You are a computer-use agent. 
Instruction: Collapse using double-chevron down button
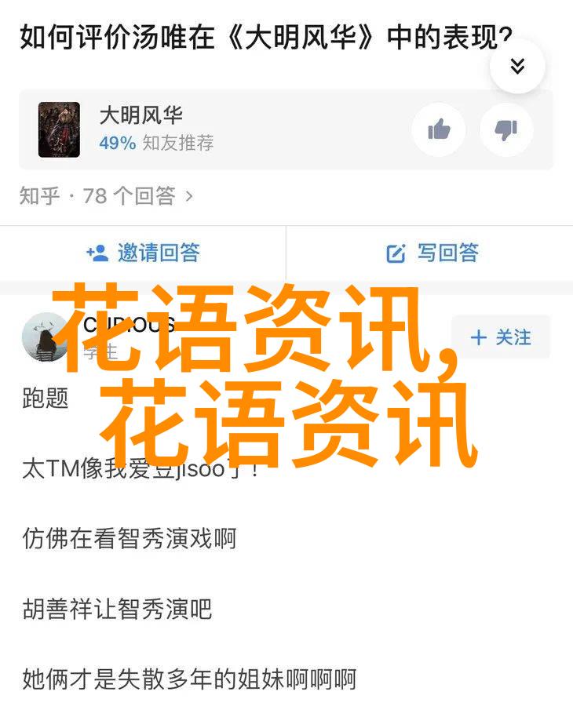click(517, 67)
